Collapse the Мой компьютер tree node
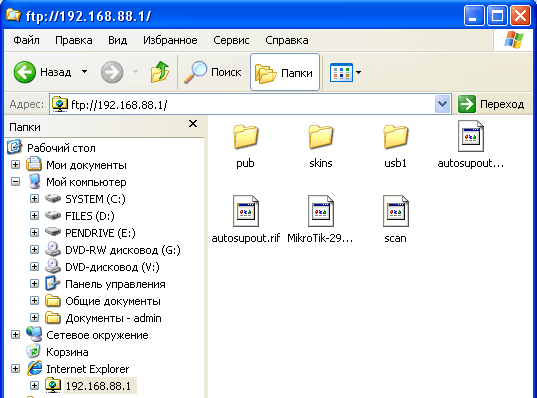 pos(15,182)
